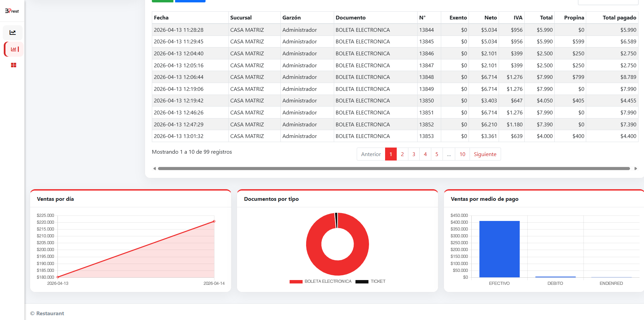Open the grid dashboard sidebar icon
The height and width of the screenshot is (320, 644).
[x=13, y=65]
